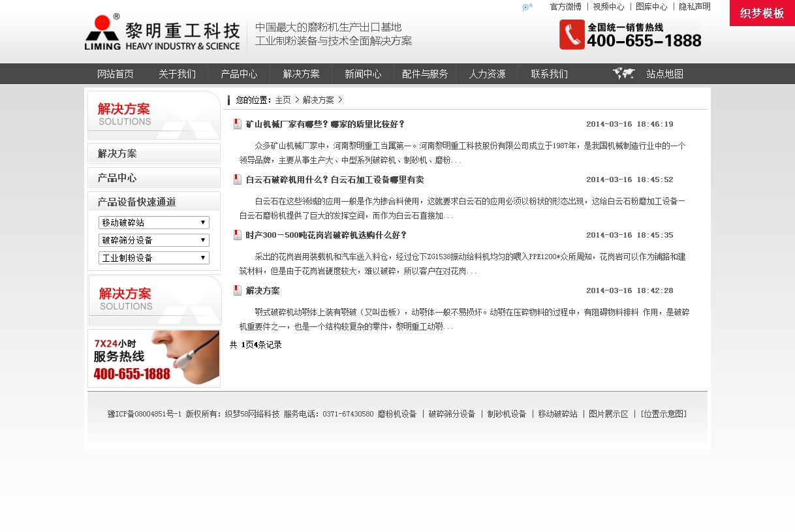Click footer link 破碎筛分设备
The image size is (795, 532).
point(452,414)
